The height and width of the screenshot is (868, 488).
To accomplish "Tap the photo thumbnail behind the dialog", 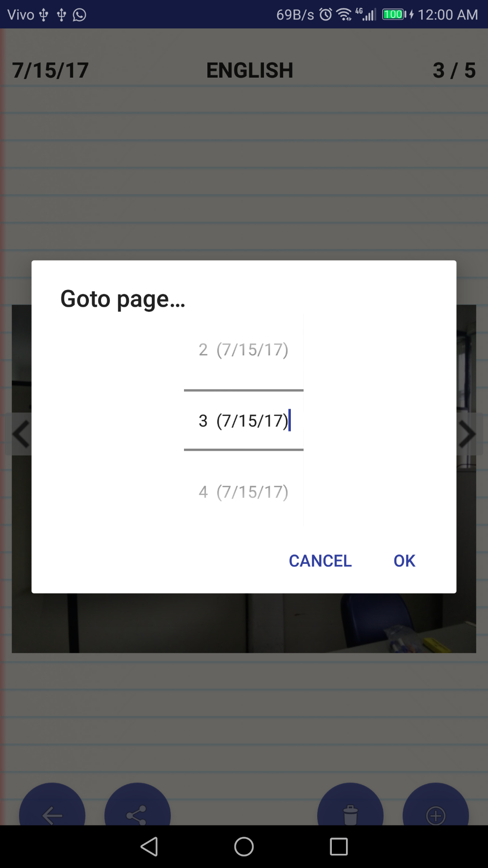I will pos(244,623).
